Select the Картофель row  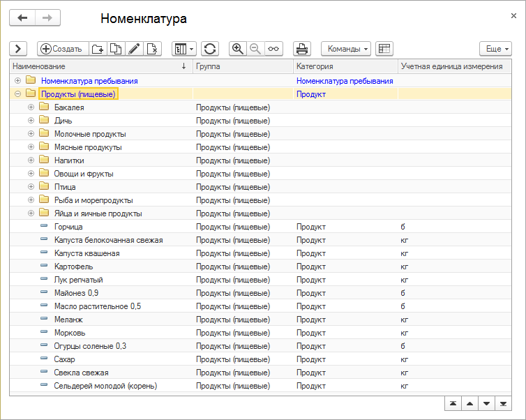coord(73,267)
